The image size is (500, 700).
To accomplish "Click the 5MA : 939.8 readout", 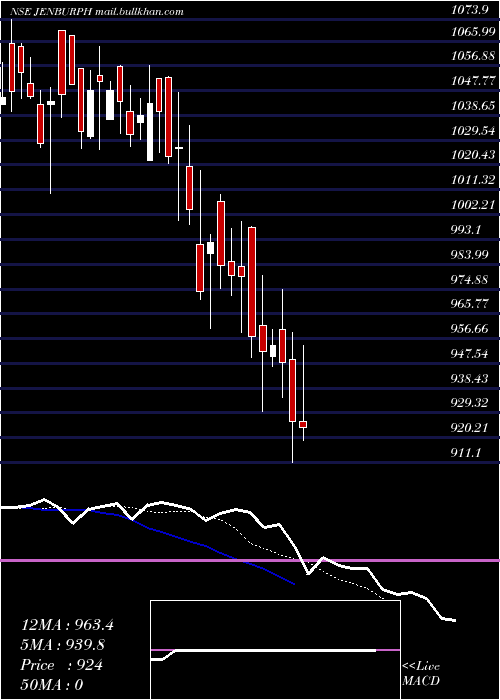I will (64, 645).
